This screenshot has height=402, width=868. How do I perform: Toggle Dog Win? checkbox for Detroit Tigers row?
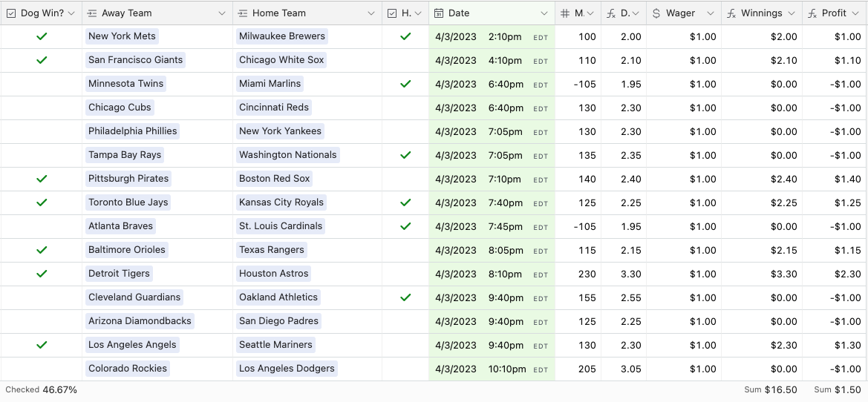pyautogui.click(x=42, y=274)
